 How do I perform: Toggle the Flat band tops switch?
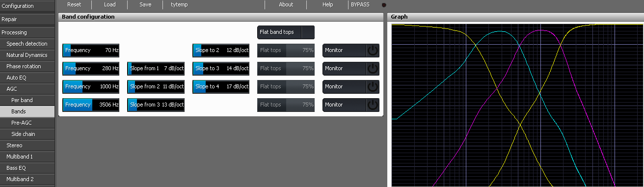point(308,32)
